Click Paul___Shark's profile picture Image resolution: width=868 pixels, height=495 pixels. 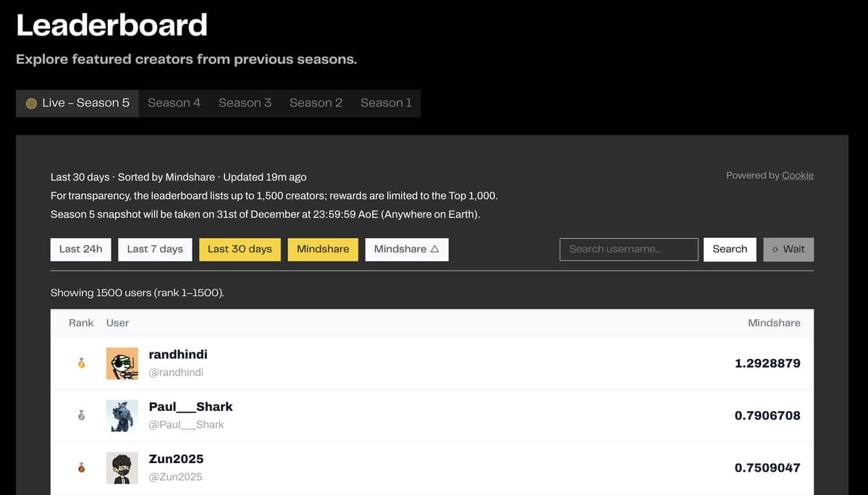[122, 415]
